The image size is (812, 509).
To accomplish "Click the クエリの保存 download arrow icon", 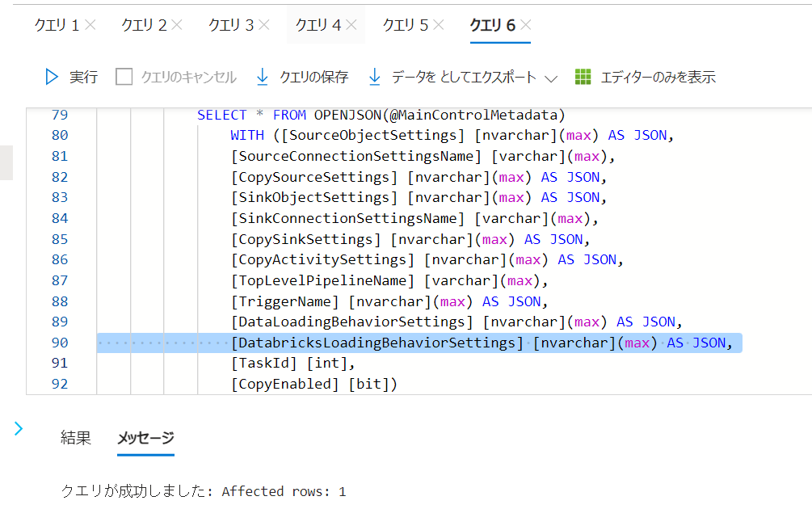I will pos(263,77).
